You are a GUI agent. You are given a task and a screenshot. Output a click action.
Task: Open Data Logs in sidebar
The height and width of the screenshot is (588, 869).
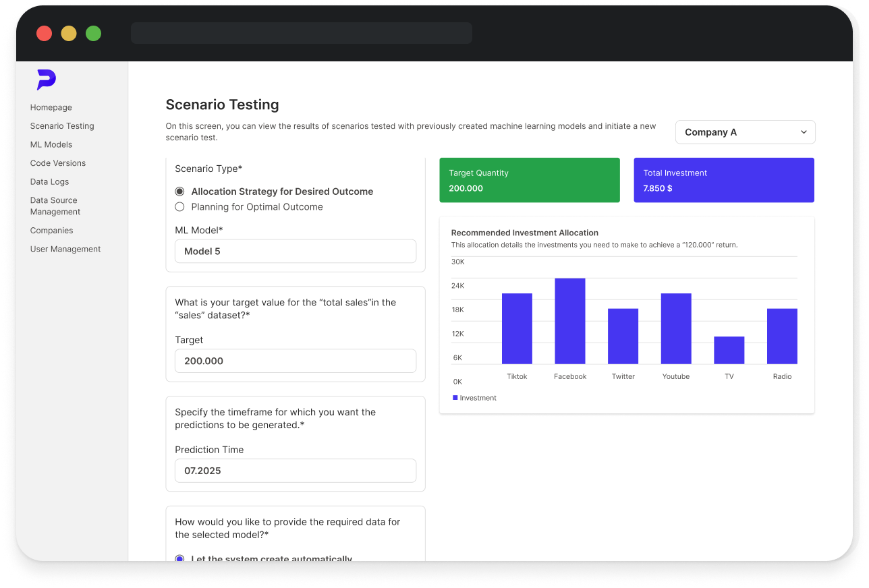49,181
